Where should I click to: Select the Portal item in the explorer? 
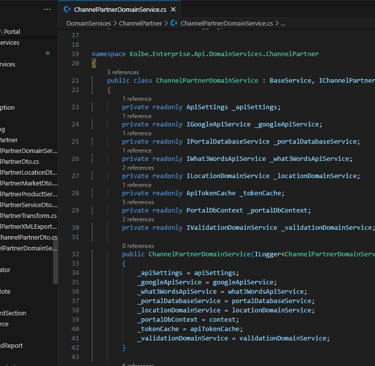tap(12, 32)
